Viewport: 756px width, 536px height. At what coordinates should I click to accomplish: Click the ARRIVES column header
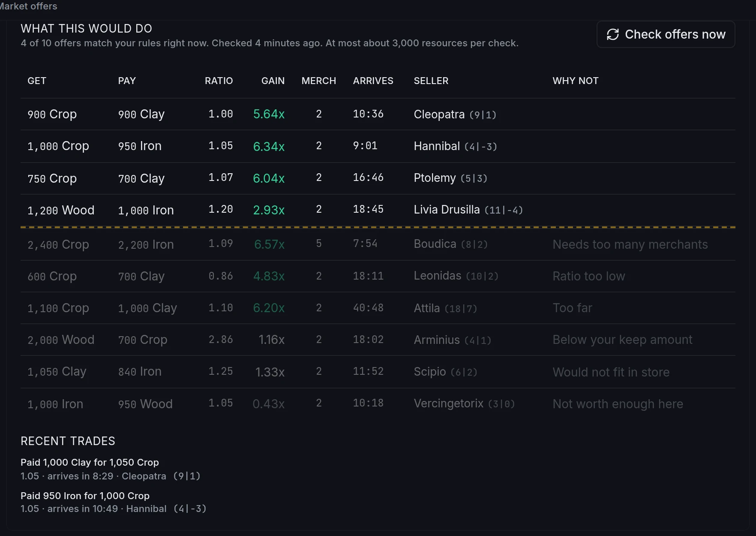click(373, 81)
